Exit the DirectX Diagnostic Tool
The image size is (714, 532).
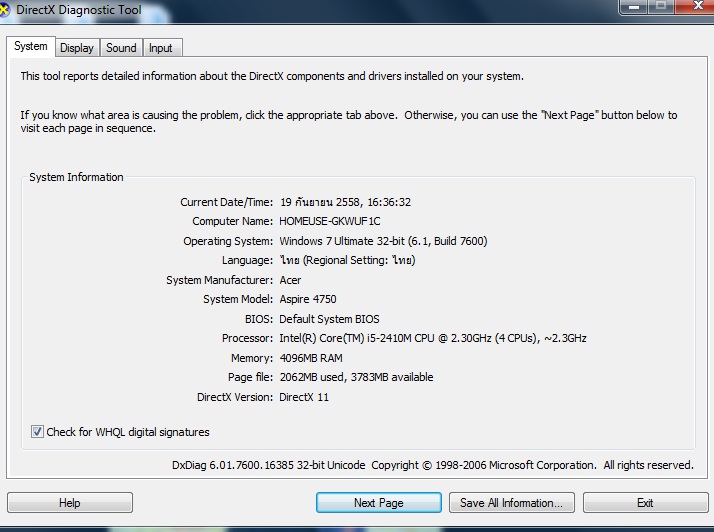(x=646, y=502)
